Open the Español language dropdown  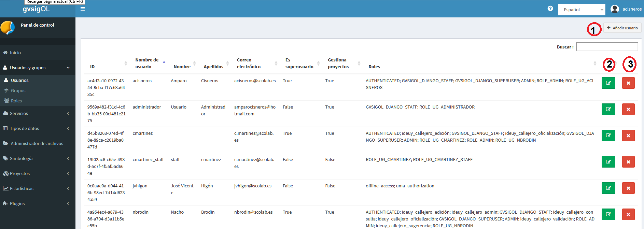[582, 10]
